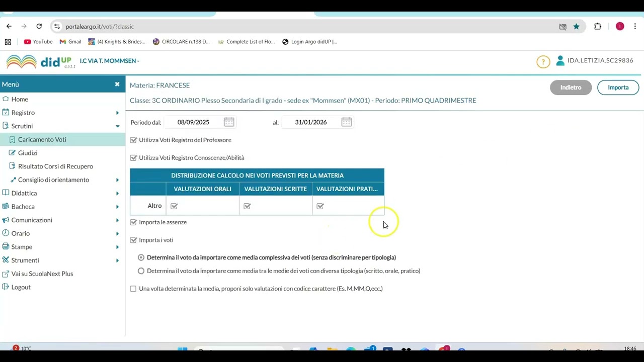Image resolution: width=644 pixels, height=362 pixels.
Task: Click the blocked camera icon in address bar
Action: (563, 26)
